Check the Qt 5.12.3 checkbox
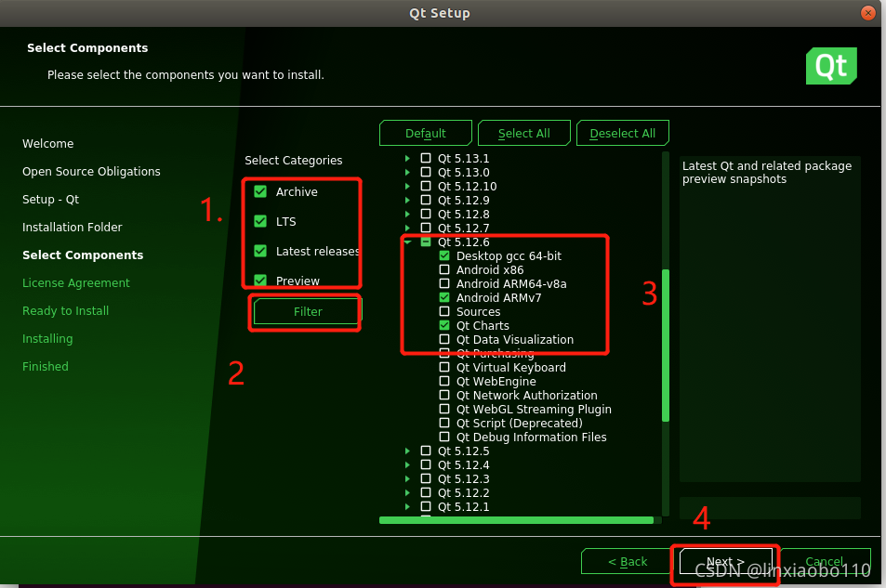Screen dimensions: 886x588 coord(426,478)
